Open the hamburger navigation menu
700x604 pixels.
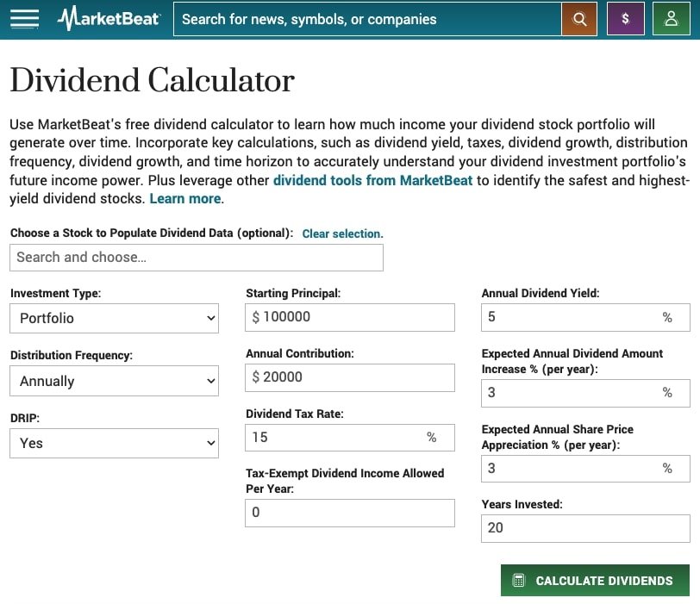click(24, 18)
